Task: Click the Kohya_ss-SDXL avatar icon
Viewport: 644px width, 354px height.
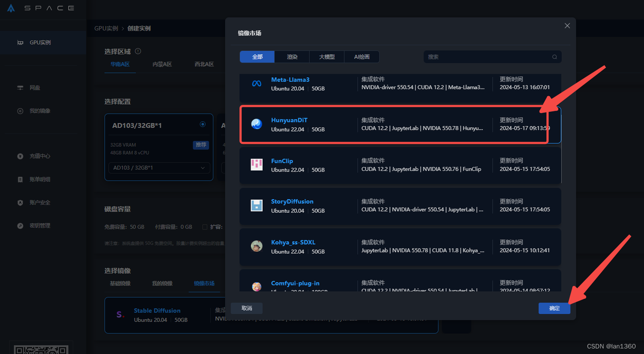Action: coord(257,246)
